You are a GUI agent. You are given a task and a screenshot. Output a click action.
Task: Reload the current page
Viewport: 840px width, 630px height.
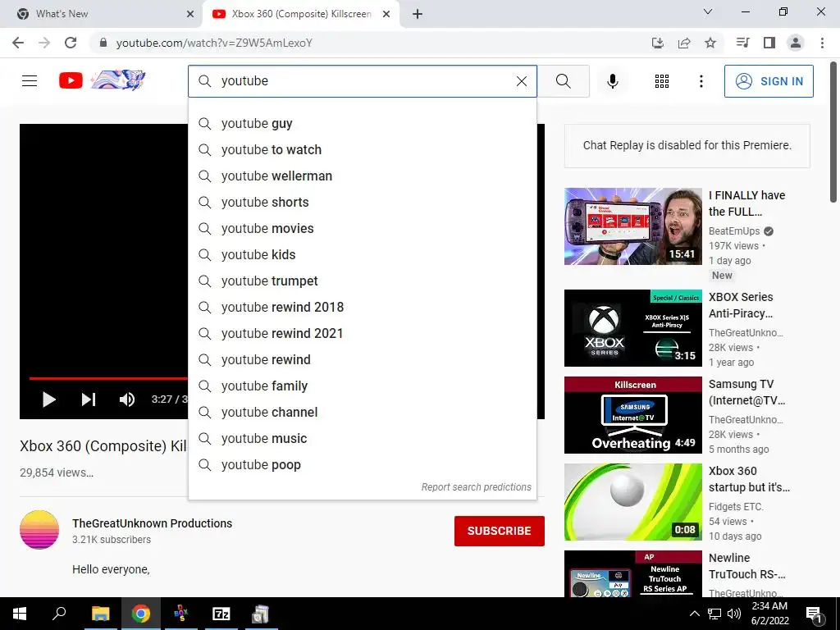[71, 43]
